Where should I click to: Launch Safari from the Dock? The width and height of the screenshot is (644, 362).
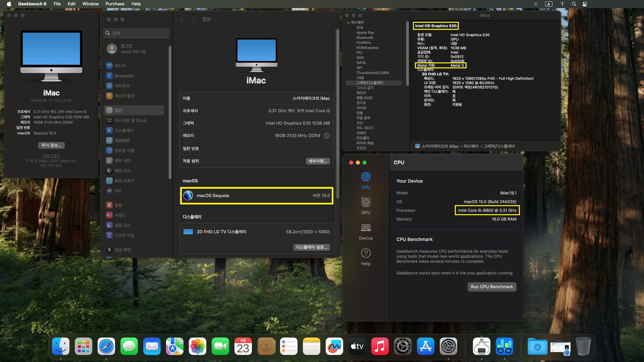[x=106, y=346]
